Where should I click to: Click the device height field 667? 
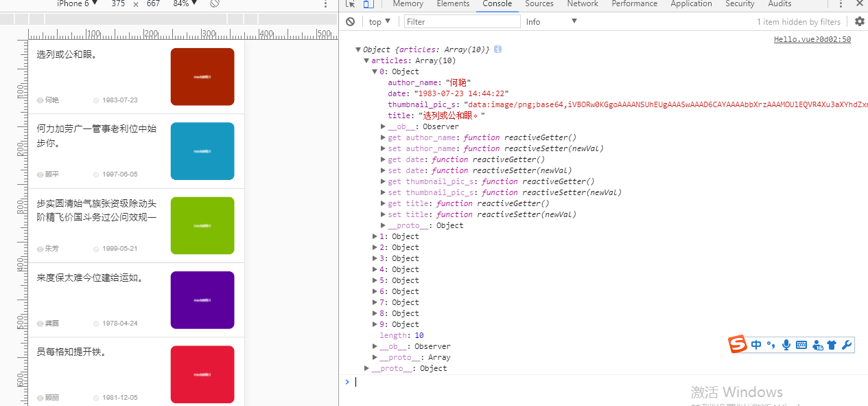pos(153,3)
